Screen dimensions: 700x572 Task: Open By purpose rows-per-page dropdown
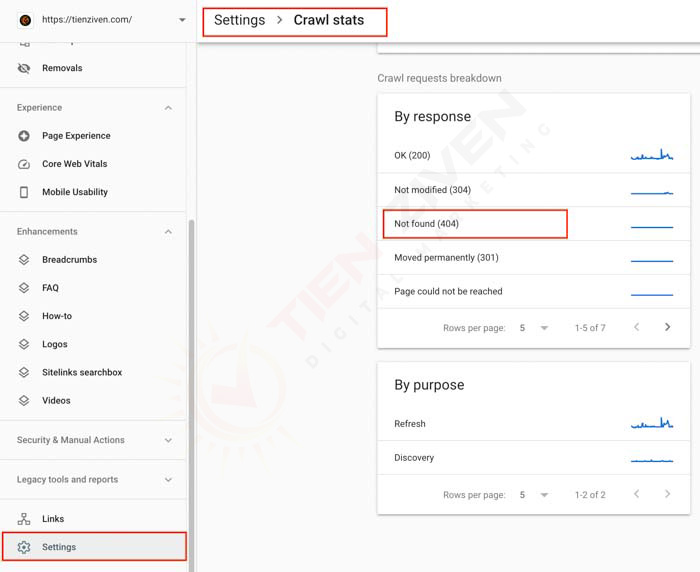[x=533, y=495]
